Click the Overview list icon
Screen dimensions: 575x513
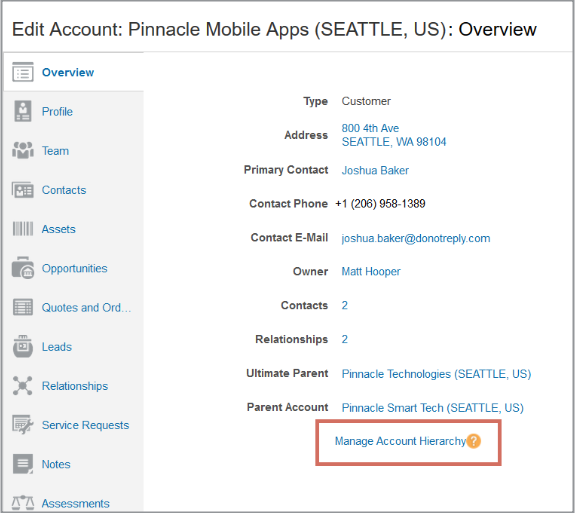tap(23, 72)
